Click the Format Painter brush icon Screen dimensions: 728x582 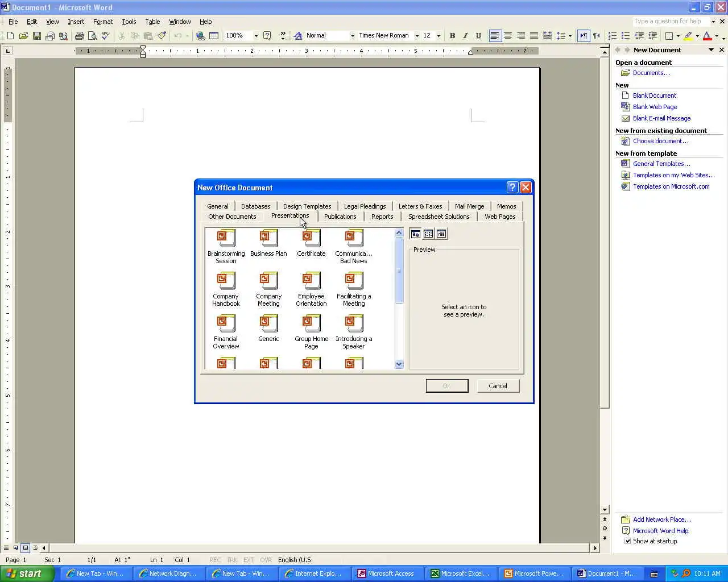click(162, 36)
